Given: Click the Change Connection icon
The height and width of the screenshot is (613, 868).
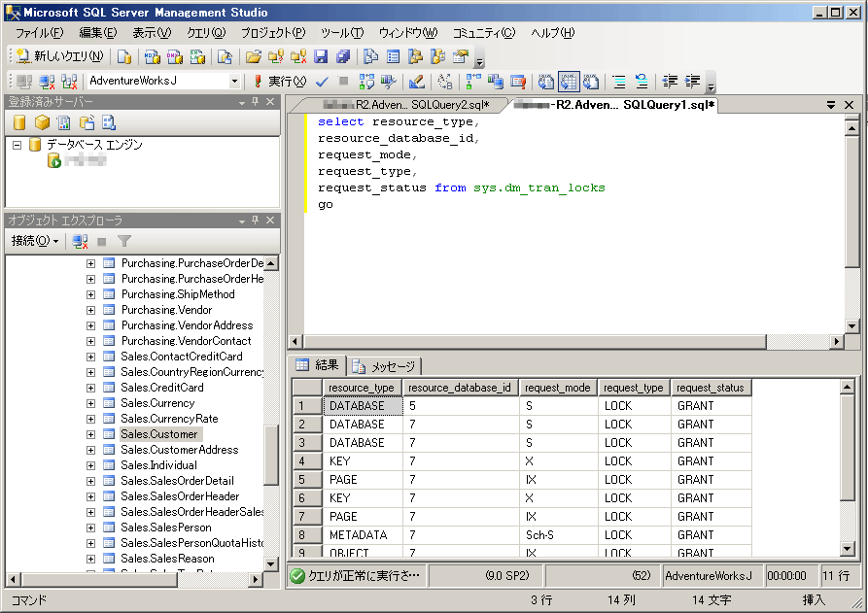Looking at the screenshot, I should click(69, 82).
